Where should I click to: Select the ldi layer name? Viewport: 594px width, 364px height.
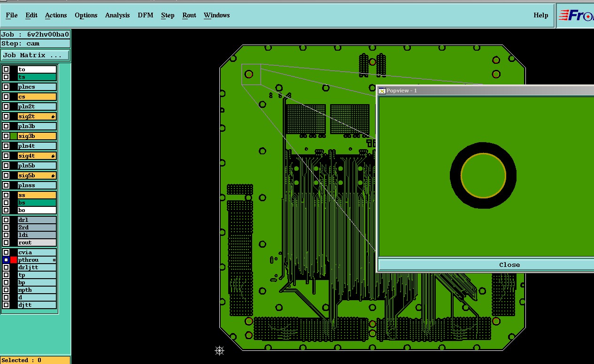tap(37, 235)
